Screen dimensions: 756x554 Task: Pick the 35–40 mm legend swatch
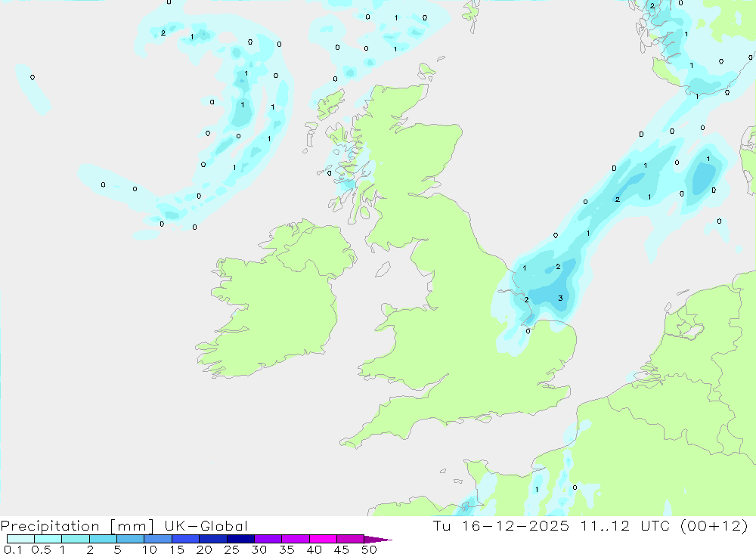(296, 539)
